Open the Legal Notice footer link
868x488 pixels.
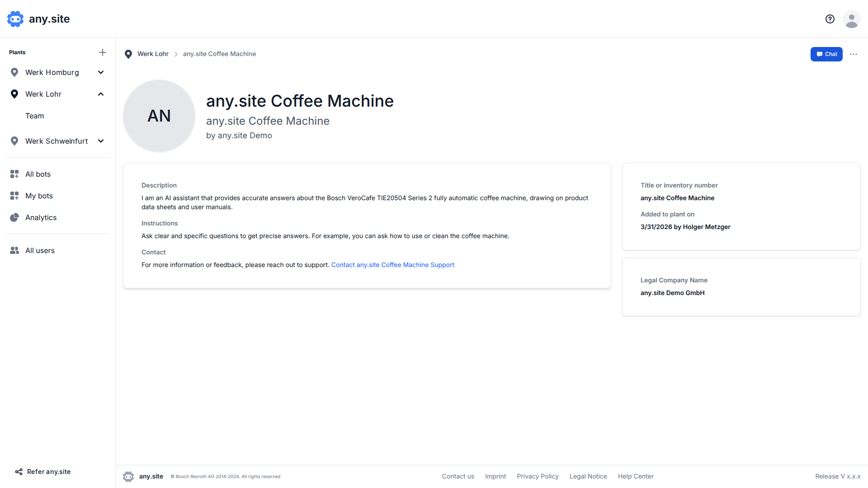click(x=588, y=476)
